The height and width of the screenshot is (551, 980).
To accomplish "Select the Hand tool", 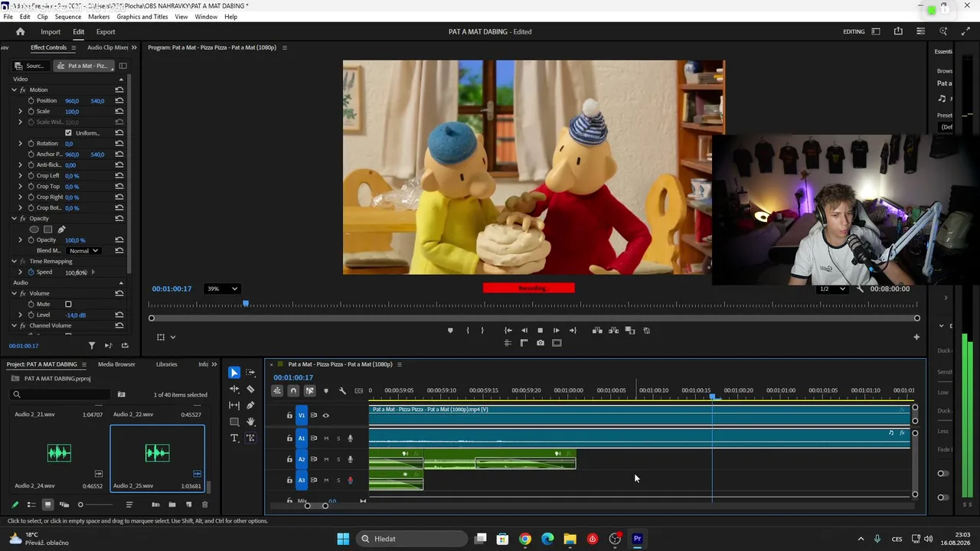I will tap(250, 422).
